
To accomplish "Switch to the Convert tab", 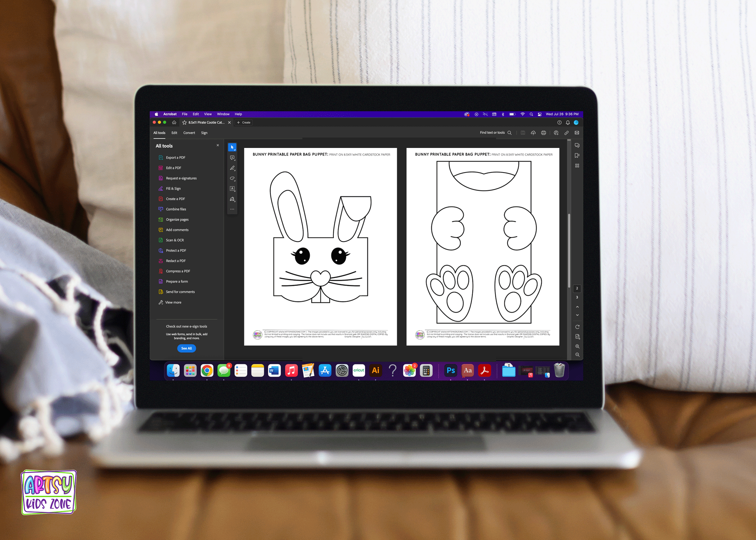I will point(189,132).
